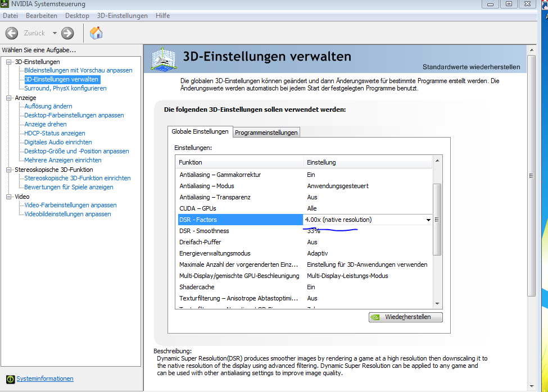Open the Desktop menu
The width and height of the screenshot is (548, 392).
[x=77, y=16]
